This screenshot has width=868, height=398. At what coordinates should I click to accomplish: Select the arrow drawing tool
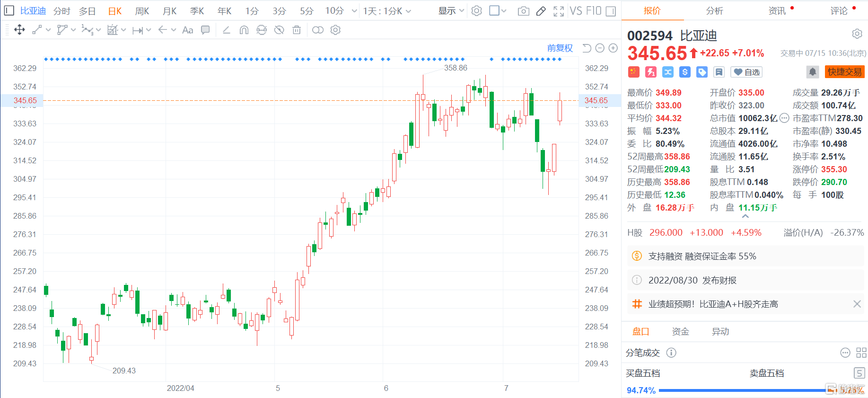(163, 30)
